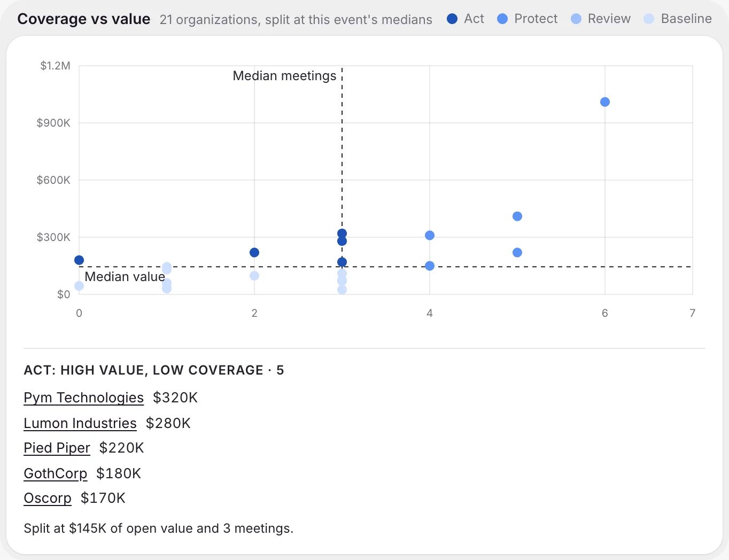Open the Lumon Industries link
This screenshot has height=560, width=729.
80,423
